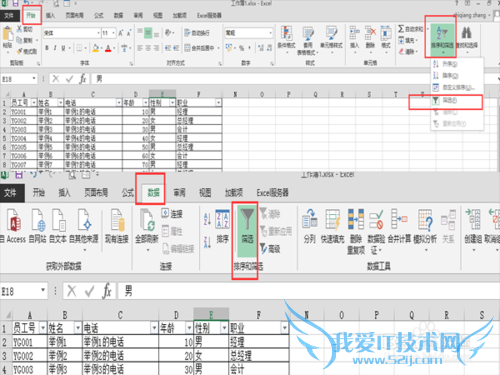Click the Cell Styles icon
The image size is (500, 375).
331,33
